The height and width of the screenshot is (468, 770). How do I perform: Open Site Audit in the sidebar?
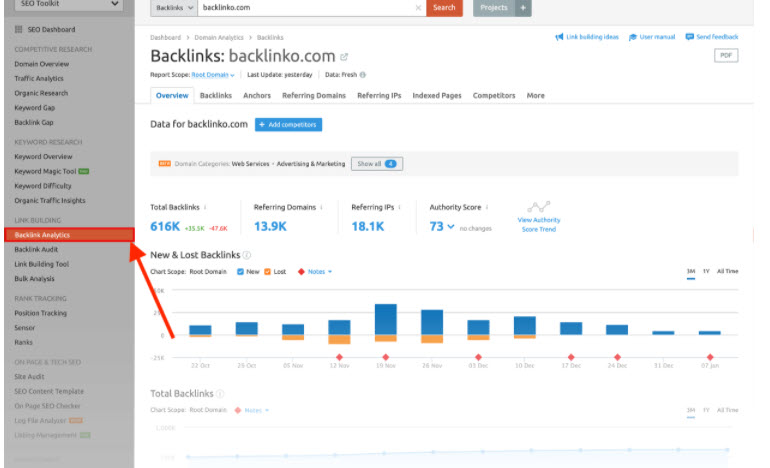tap(29, 377)
